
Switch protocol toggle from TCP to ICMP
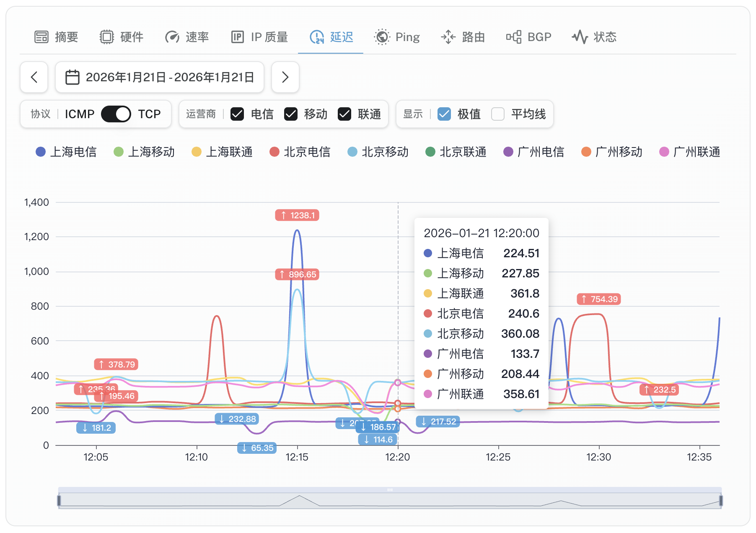point(116,114)
